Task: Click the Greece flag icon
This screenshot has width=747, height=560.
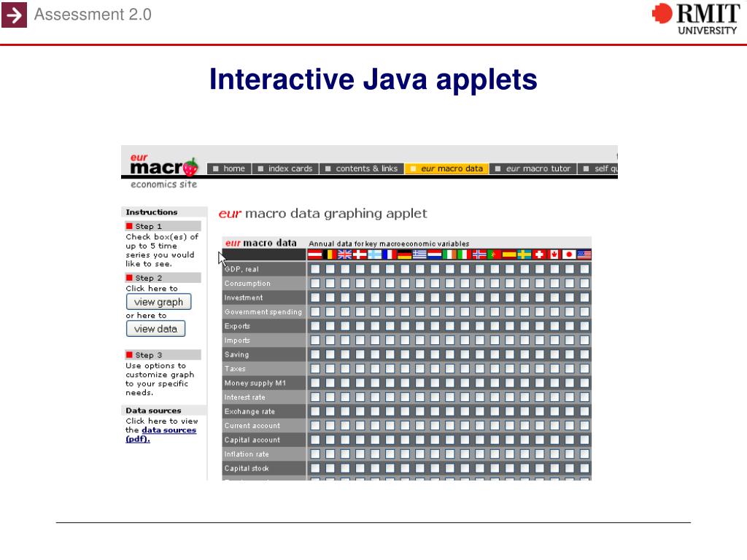Action: [419, 254]
